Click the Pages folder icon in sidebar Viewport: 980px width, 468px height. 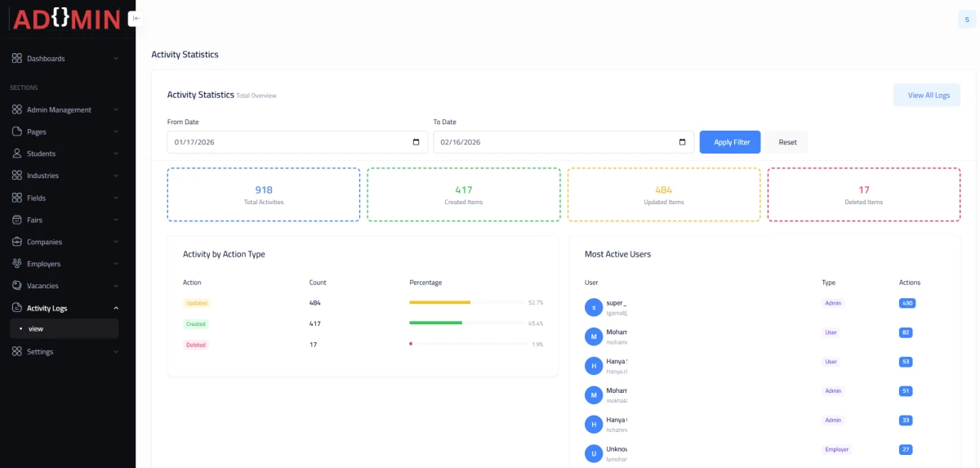17,131
